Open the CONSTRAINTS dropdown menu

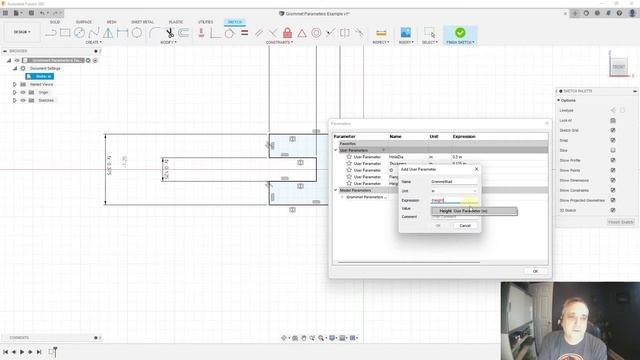click(279, 42)
